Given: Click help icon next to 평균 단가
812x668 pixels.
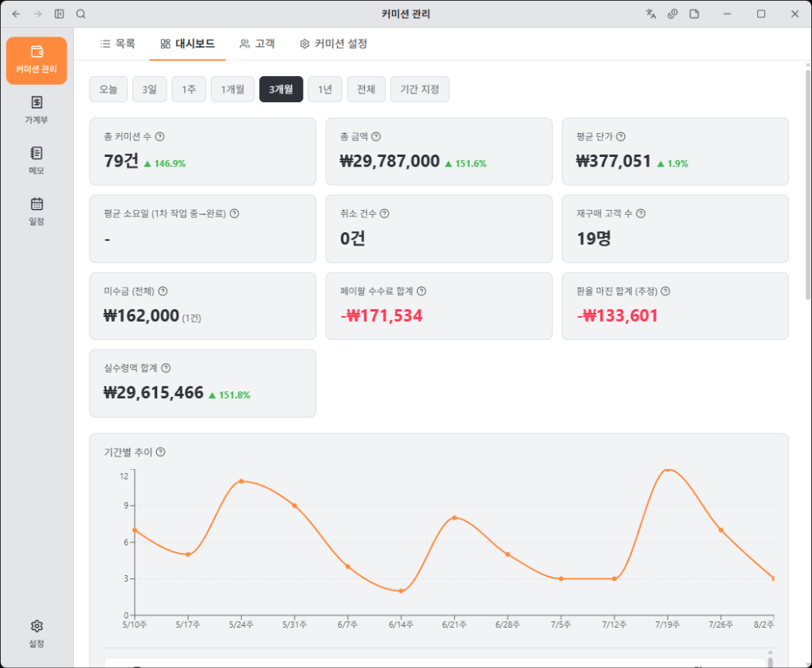Looking at the screenshot, I should [621, 136].
